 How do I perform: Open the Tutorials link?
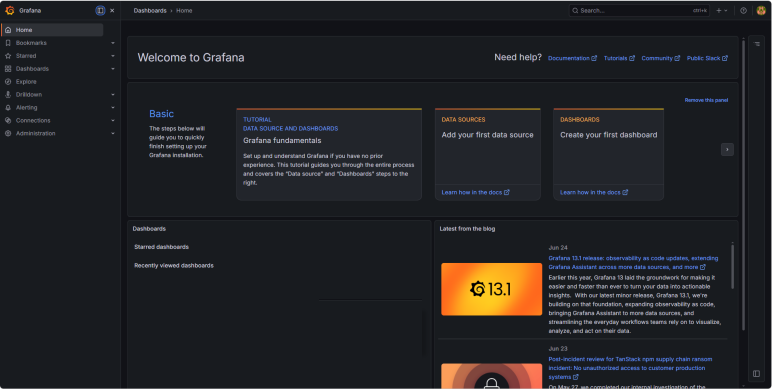click(619, 58)
